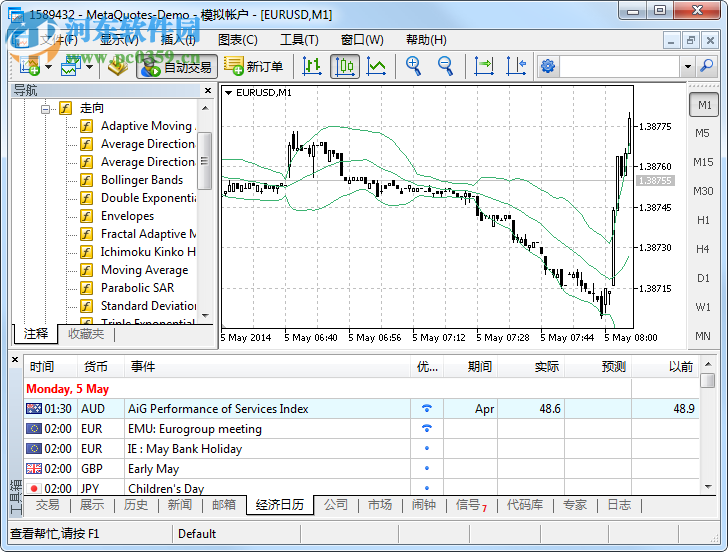Click the gear settings icon

(x=548, y=66)
